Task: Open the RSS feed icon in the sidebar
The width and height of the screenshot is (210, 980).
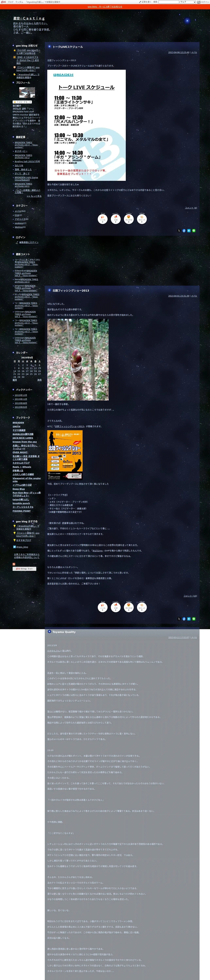Action: coord(14,564)
